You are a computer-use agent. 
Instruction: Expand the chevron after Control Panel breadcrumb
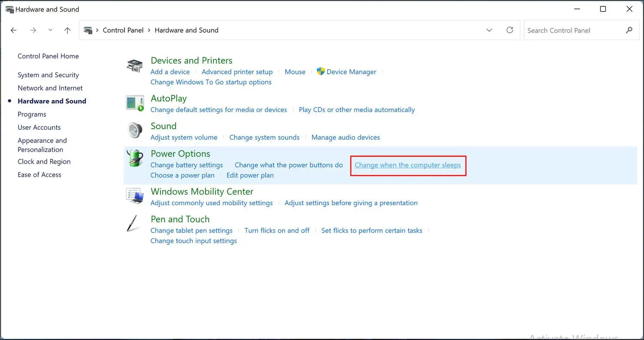coord(149,30)
